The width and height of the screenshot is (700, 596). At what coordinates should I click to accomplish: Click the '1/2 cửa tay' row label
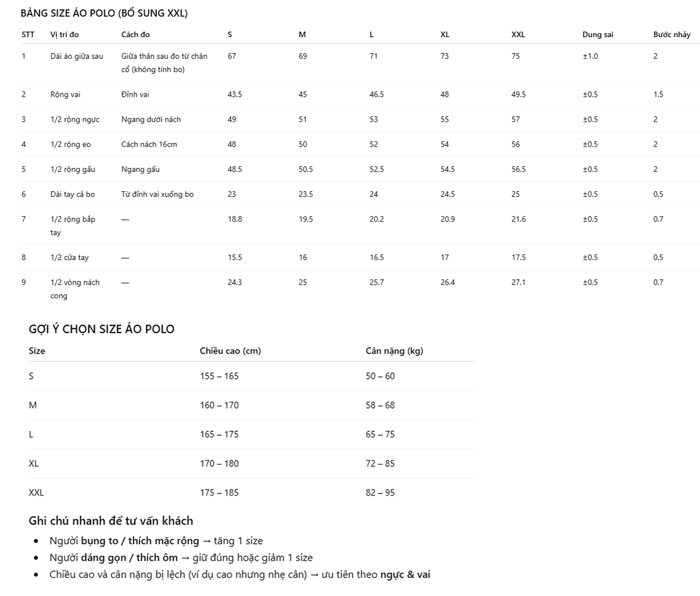(x=69, y=258)
